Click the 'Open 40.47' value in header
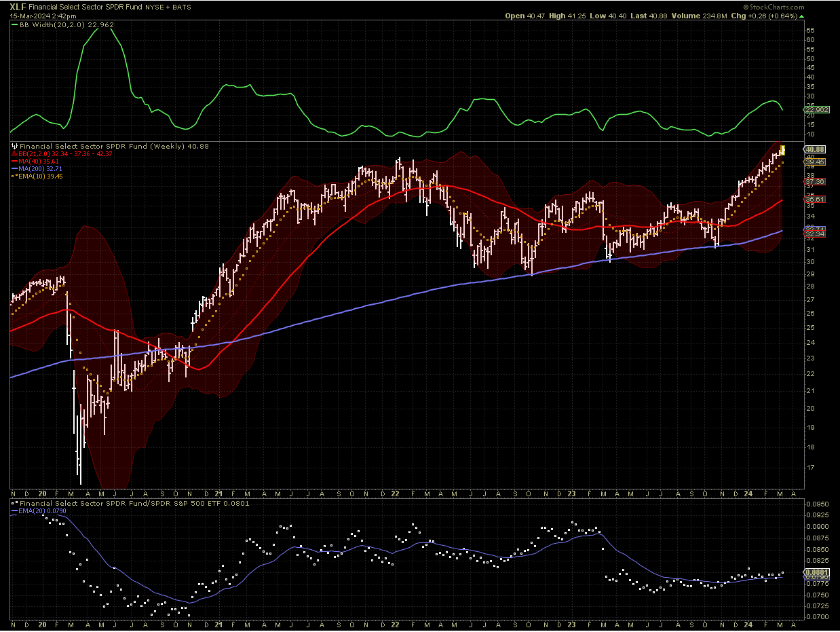This screenshot has height=632, width=840. point(525,15)
